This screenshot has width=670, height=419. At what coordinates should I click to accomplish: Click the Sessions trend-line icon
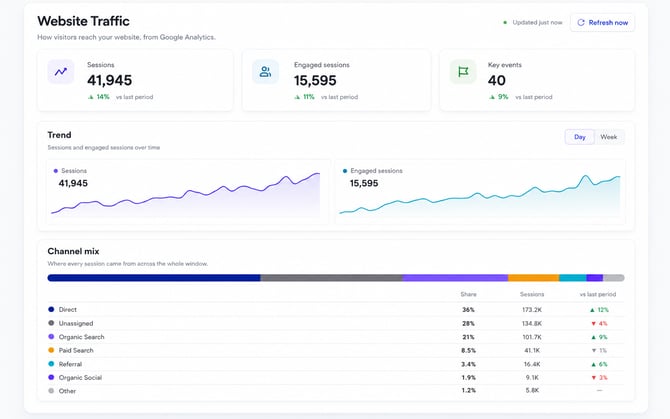pos(61,72)
